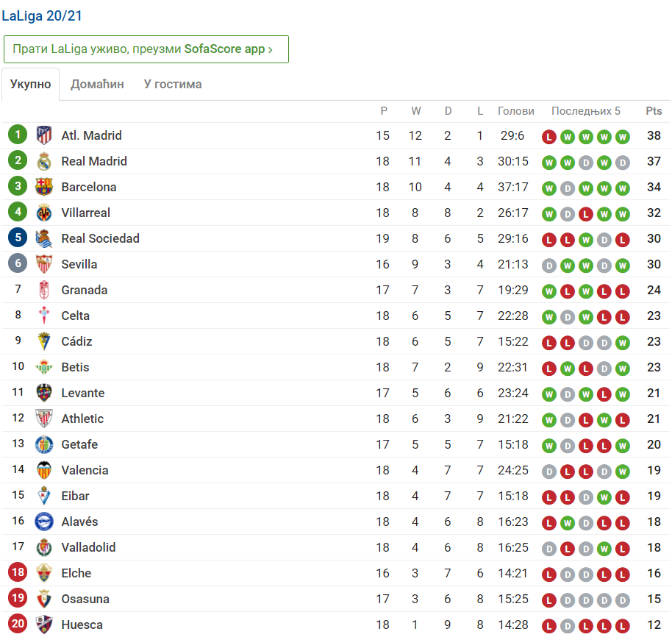The image size is (672, 637).
Task: Open the Granada team name link
Action: [x=85, y=290]
